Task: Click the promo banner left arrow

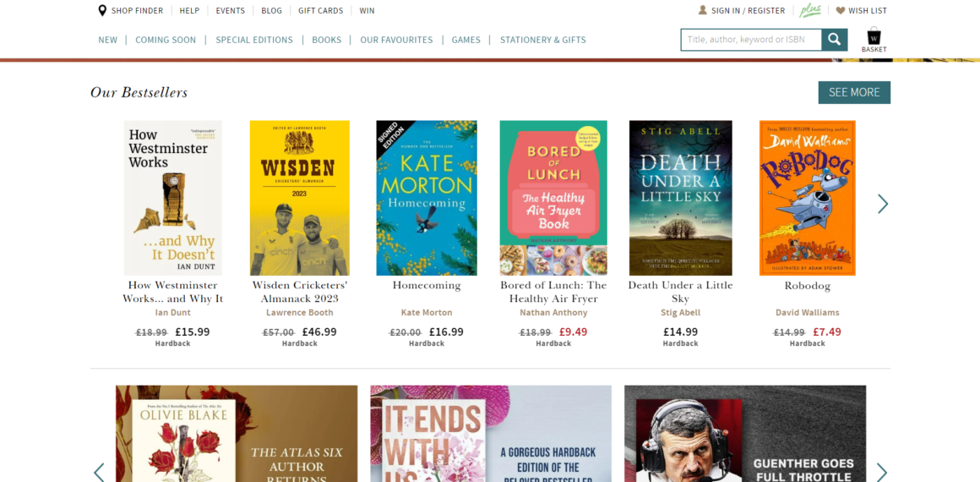Action: pos(99,471)
